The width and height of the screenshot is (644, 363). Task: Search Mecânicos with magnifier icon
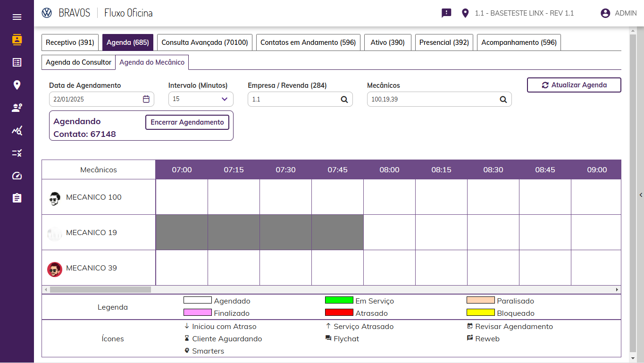503,99
